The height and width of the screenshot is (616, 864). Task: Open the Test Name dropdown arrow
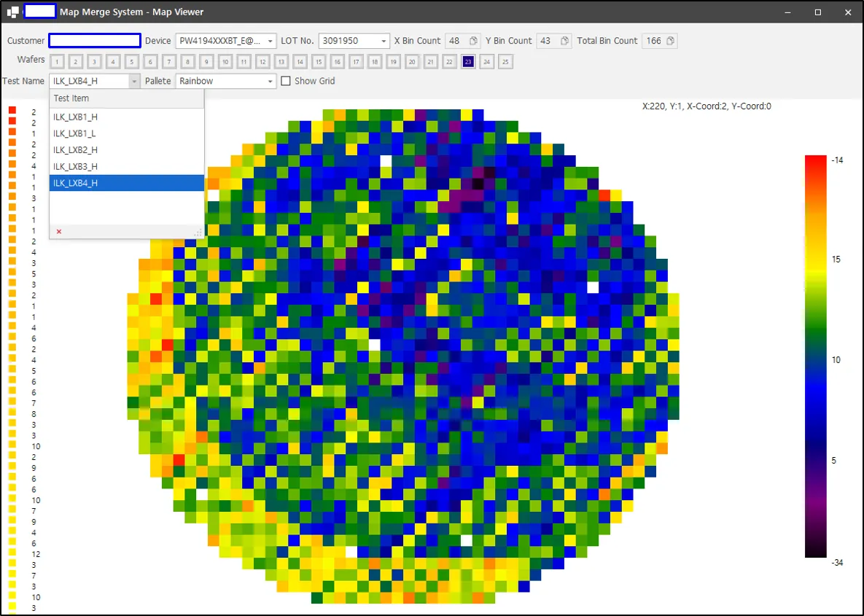(x=134, y=81)
